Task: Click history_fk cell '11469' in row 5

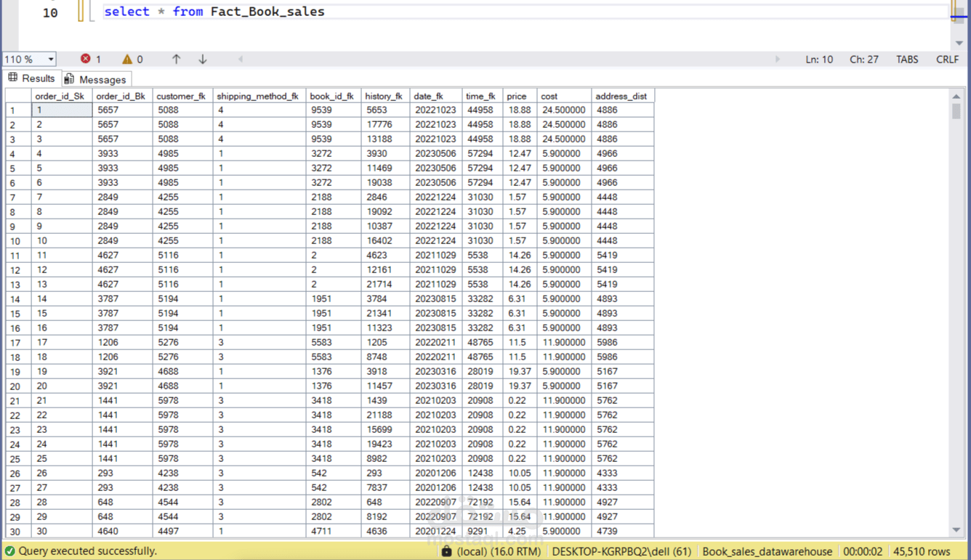Action: (385, 169)
